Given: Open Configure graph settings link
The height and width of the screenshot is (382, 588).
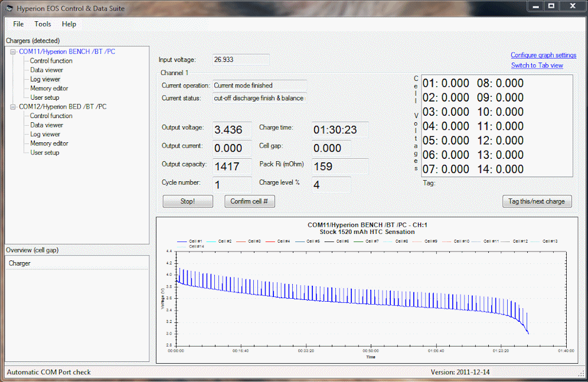Looking at the screenshot, I should click(543, 55).
